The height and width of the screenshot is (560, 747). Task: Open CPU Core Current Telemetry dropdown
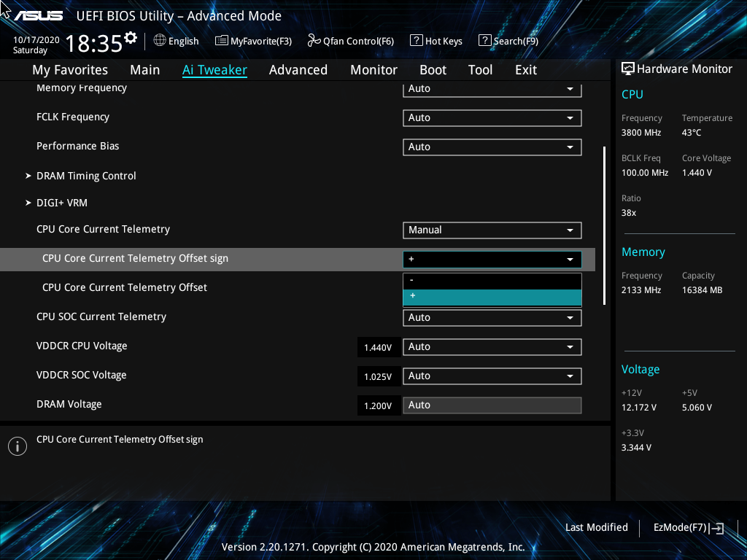pyautogui.click(x=492, y=230)
